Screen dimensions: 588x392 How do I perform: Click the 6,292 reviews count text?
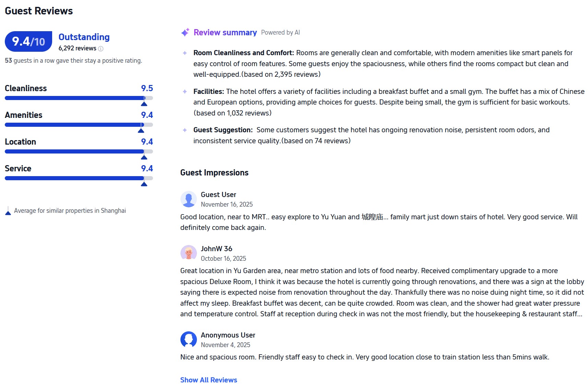click(x=77, y=48)
